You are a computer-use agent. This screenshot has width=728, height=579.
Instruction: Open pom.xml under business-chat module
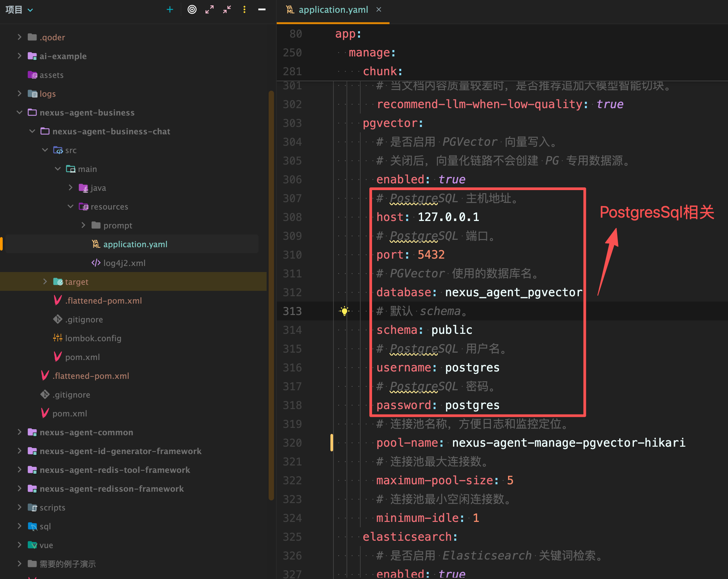tap(82, 357)
